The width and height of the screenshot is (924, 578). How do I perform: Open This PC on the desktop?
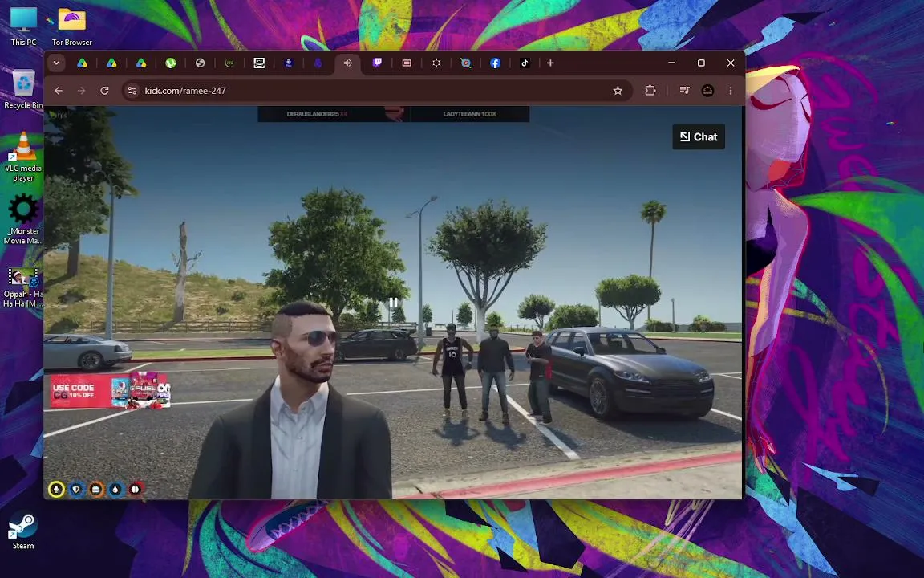click(x=23, y=26)
